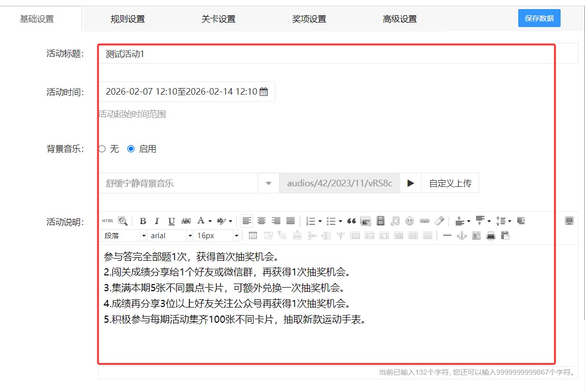The height and width of the screenshot is (392, 585).
Task: Click the 保存数据 button
Action: coord(539,18)
